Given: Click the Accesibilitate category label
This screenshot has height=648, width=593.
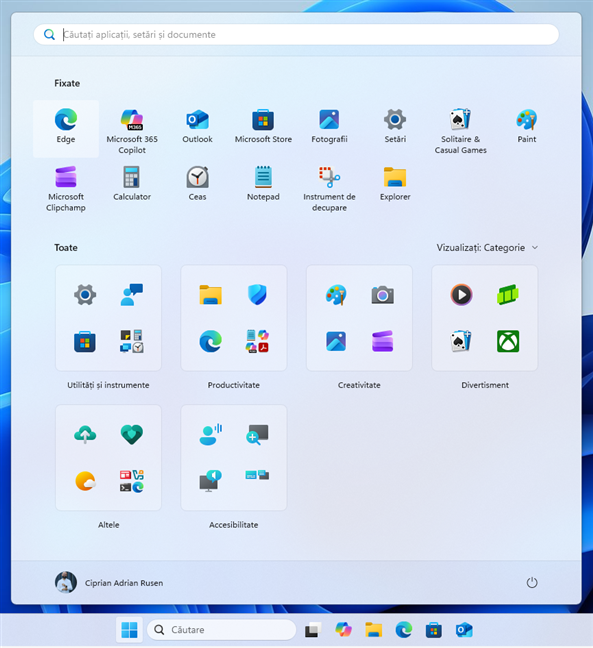Looking at the screenshot, I should [x=233, y=525].
